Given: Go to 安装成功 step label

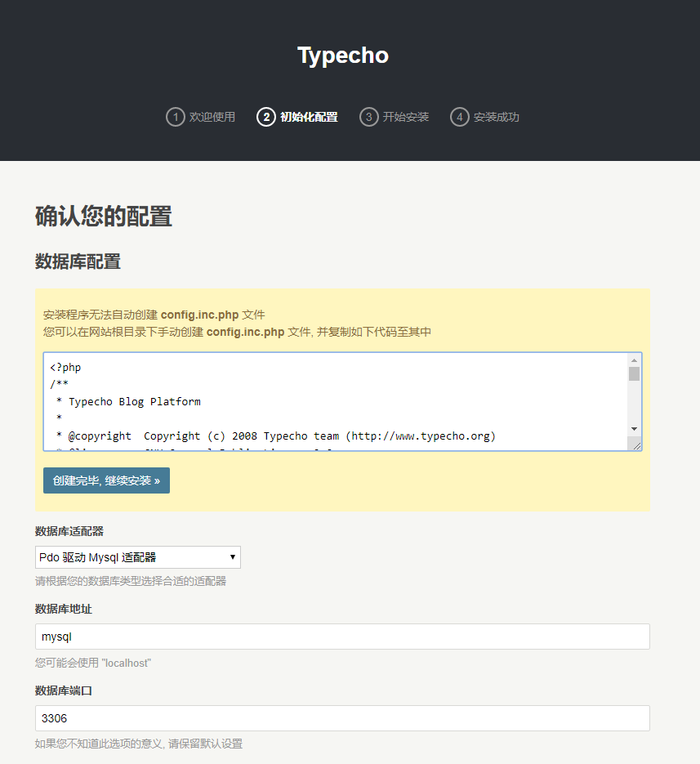Looking at the screenshot, I should click(x=496, y=117).
